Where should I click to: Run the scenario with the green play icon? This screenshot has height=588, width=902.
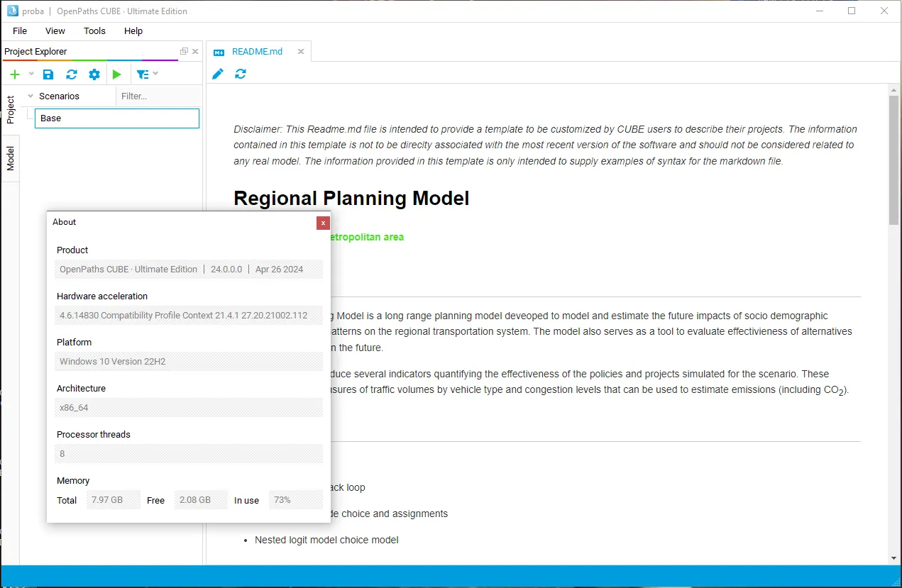point(117,74)
